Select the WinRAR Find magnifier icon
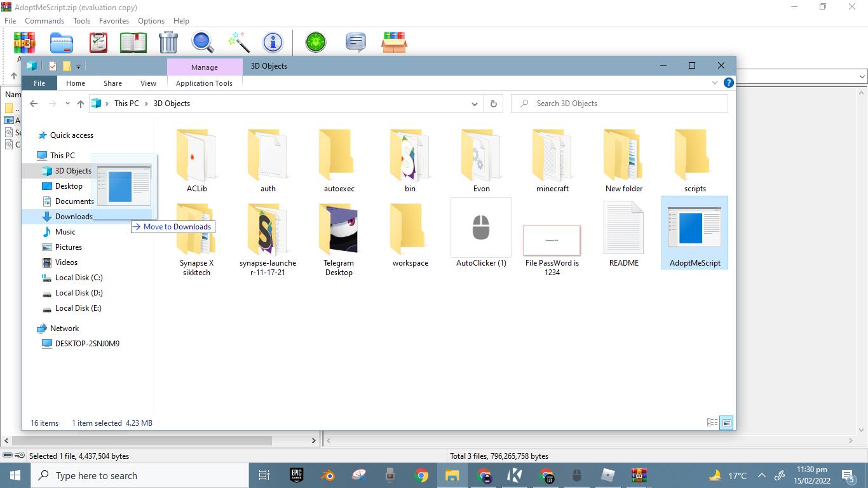868x488 pixels. pos(203,43)
